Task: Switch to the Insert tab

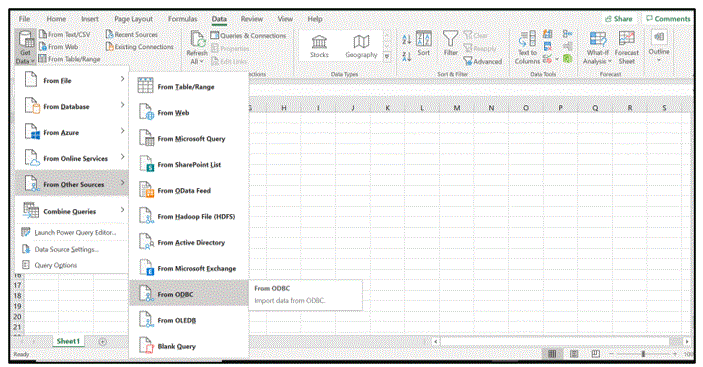Action: [90, 19]
